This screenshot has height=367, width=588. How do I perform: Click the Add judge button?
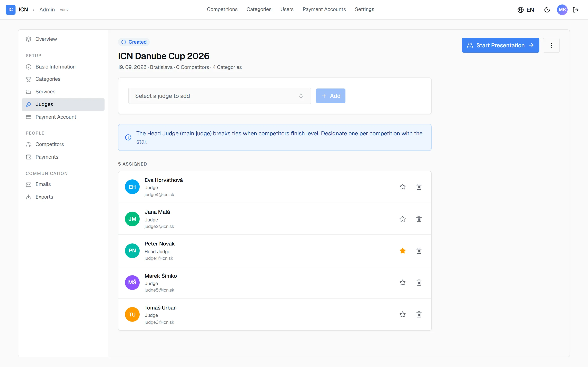coord(331,96)
